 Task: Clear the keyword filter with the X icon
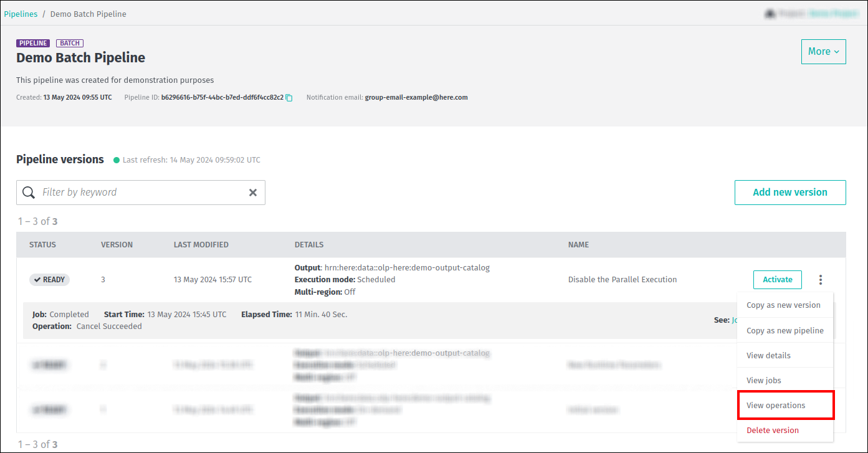coord(253,193)
